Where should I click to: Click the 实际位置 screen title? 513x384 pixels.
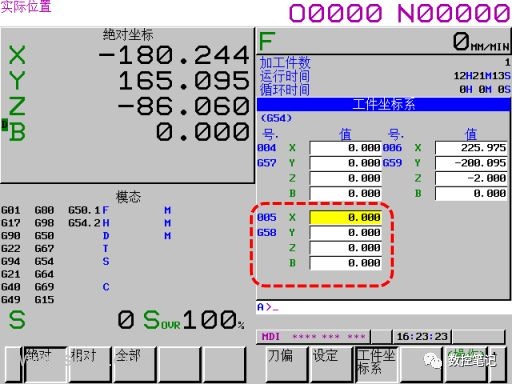click(x=26, y=7)
